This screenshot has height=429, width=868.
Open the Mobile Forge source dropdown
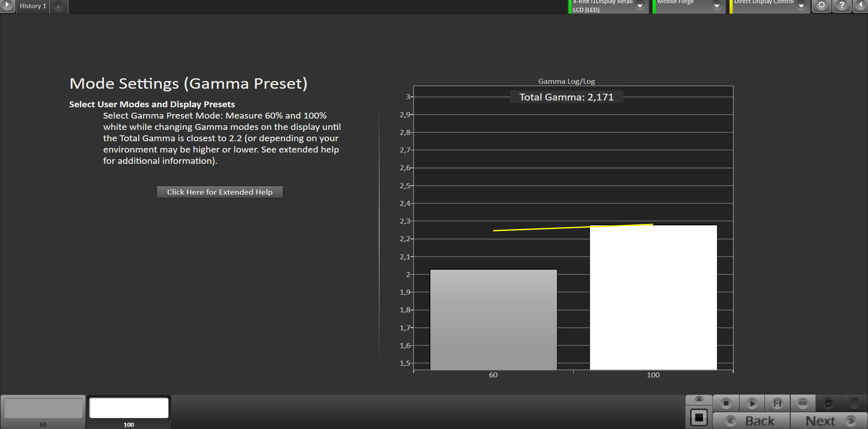tap(716, 6)
